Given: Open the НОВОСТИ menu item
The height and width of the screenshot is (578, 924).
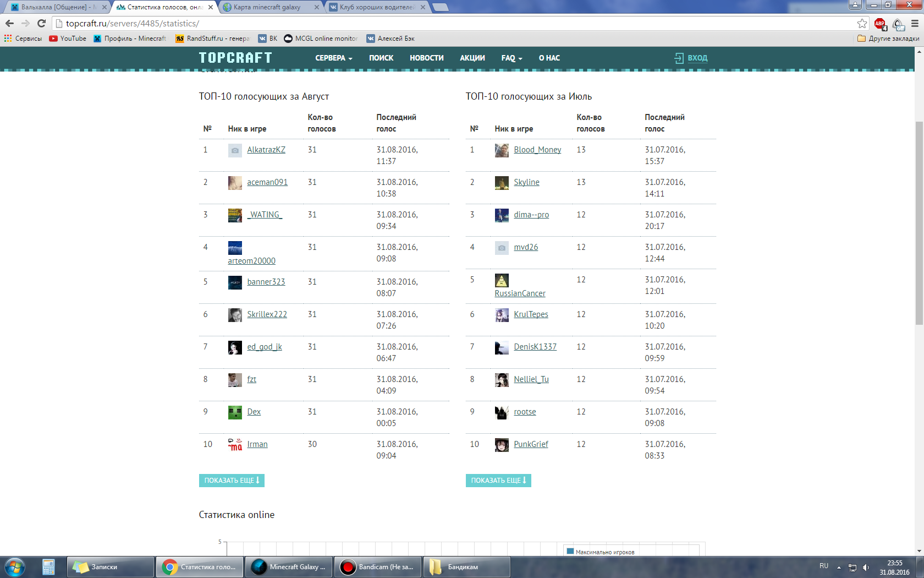Looking at the screenshot, I should pos(427,58).
